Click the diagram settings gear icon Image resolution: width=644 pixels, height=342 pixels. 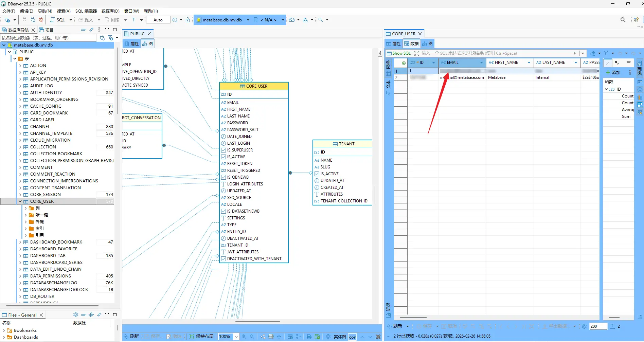[x=328, y=337]
